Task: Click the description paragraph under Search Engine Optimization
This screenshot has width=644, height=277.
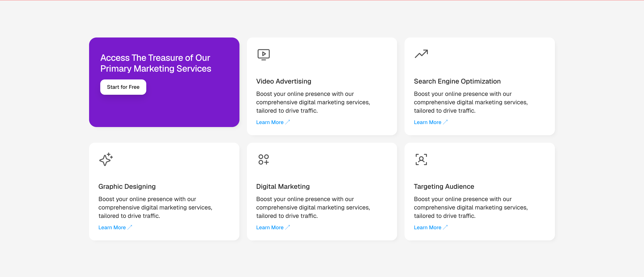Action: [x=471, y=102]
